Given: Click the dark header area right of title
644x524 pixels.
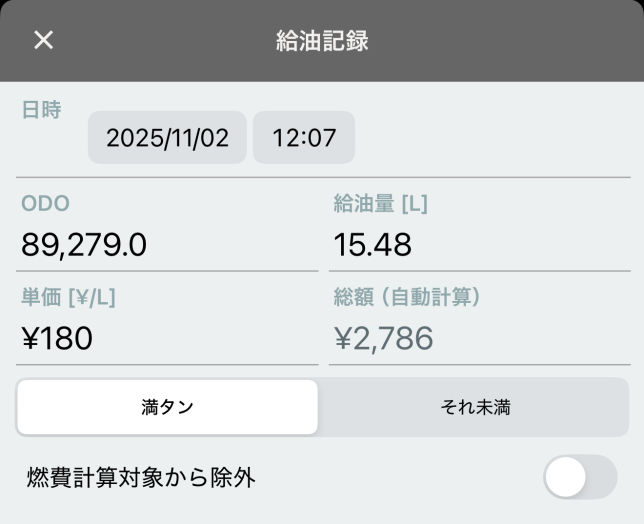Looking at the screenshot, I should point(520,41).
